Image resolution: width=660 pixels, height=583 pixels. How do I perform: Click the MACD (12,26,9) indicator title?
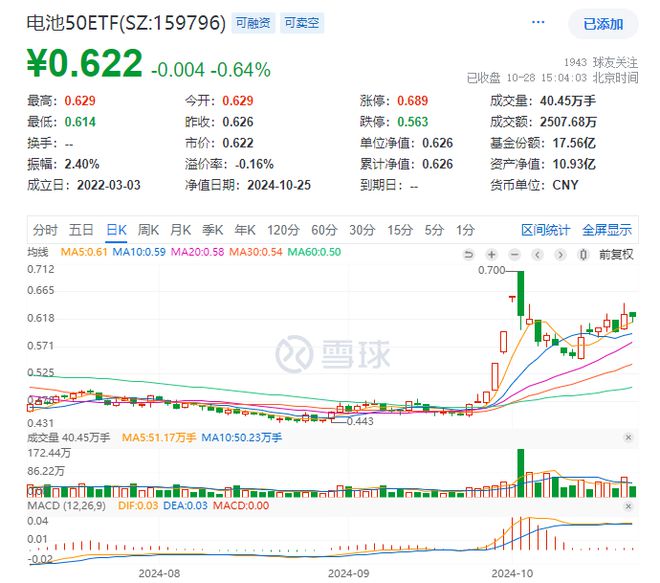point(67,506)
